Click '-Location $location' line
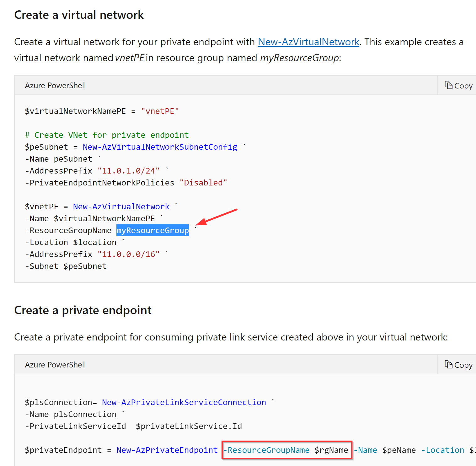 point(71,242)
